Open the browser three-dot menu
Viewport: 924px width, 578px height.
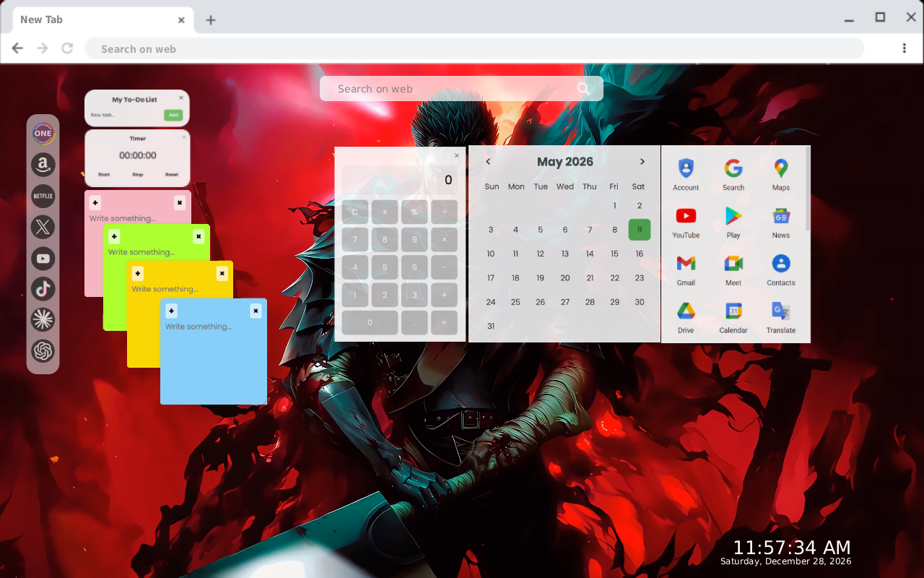pyautogui.click(x=905, y=48)
